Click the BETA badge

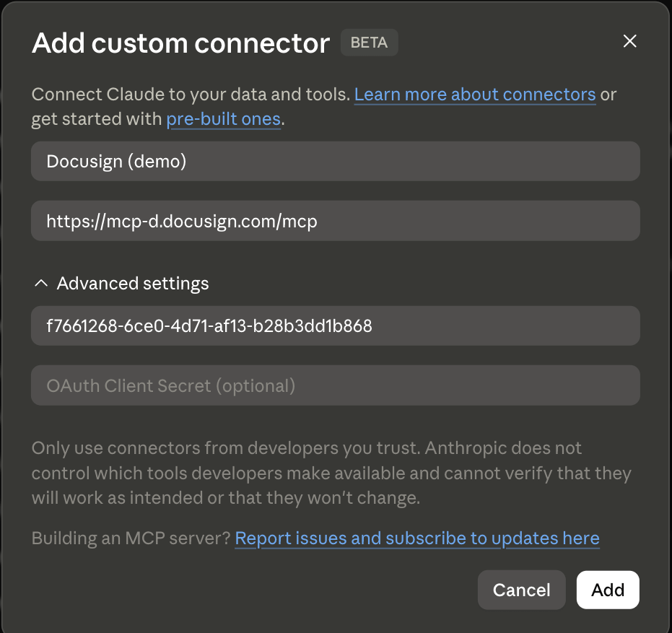(x=369, y=43)
